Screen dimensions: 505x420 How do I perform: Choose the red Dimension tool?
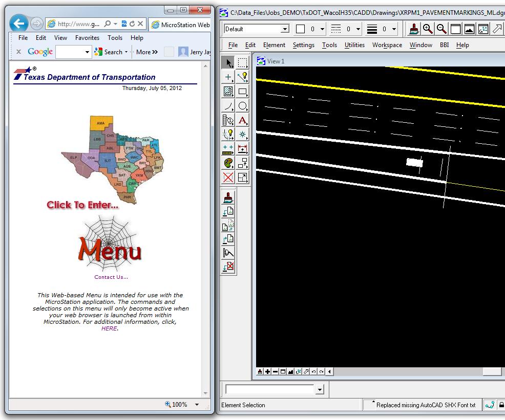click(x=242, y=149)
